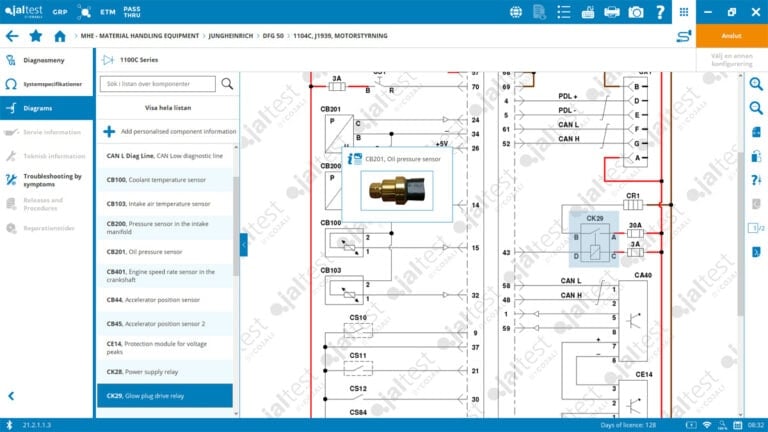Image resolution: width=768 pixels, height=432 pixels.
Task: Open the keyboard shortcut icon
Action: click(x=588, y=12)
